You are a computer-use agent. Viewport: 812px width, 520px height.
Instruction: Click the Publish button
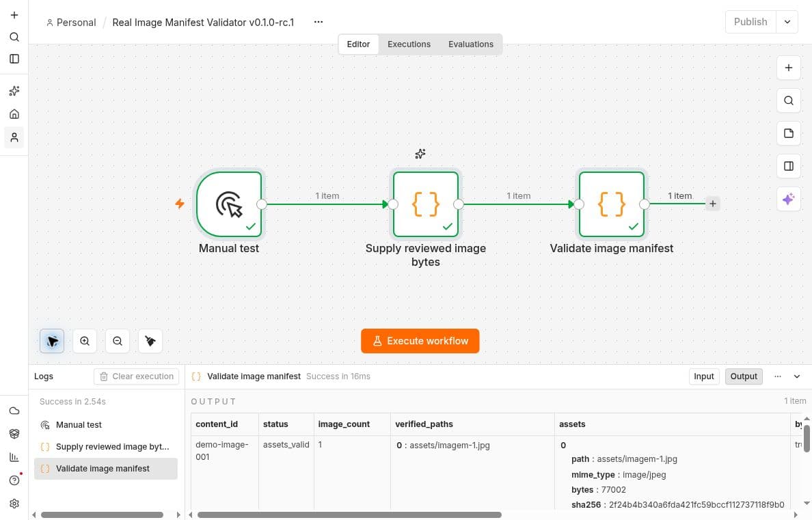[x=750, y=22]
